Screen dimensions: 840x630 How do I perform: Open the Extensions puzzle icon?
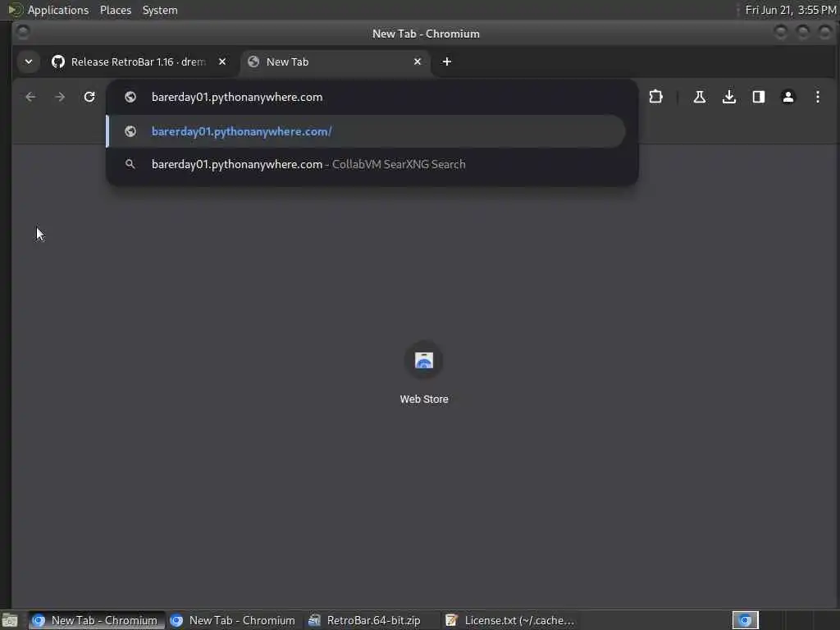(x=655, y=97)
